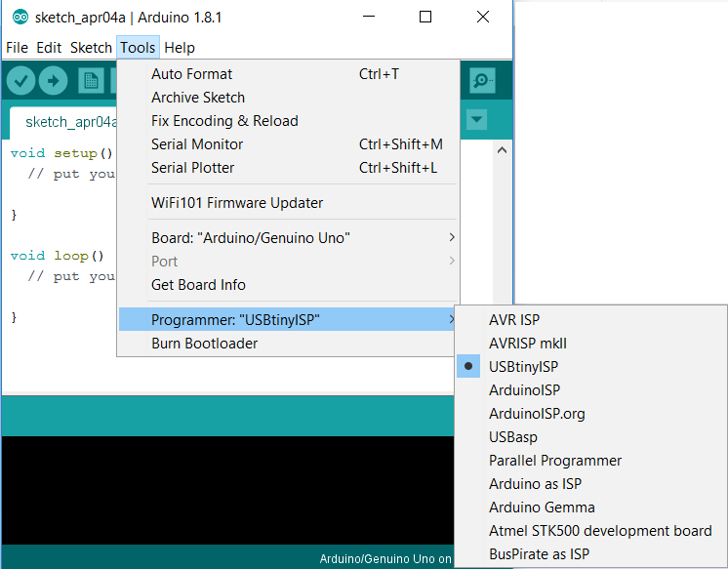Maximize the Arduino window
The image size is (728, 569).
point(425,17)
